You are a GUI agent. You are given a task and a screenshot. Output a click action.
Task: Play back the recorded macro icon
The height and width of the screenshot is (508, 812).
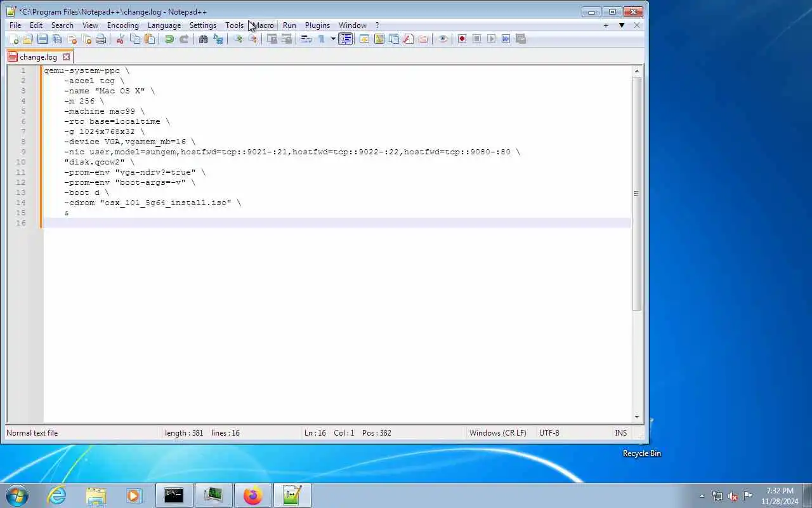(492, 39)
